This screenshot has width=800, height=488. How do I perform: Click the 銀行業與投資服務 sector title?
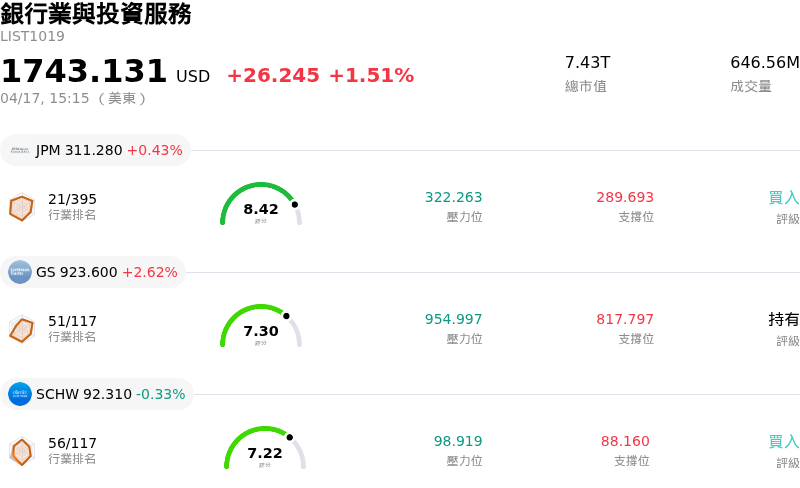click(96, 14)
